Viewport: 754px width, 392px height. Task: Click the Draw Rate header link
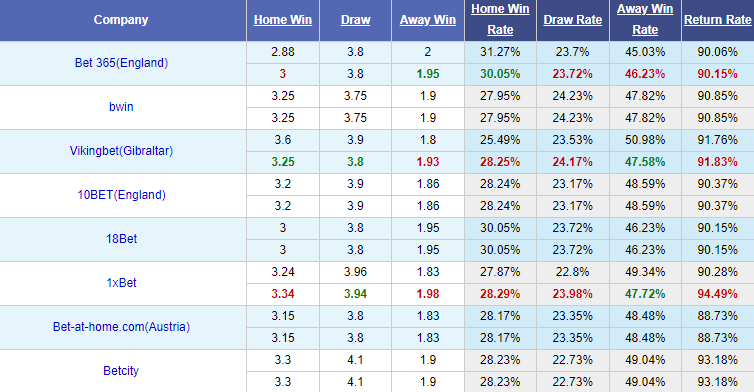[x=573, y=20]
